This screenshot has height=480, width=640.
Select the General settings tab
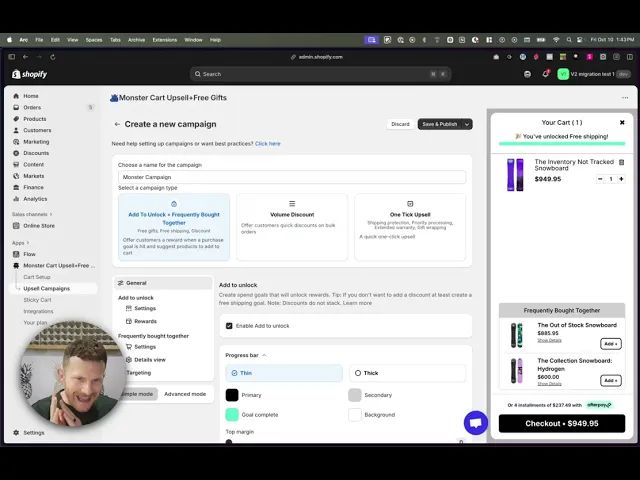[x=163, y=283]
